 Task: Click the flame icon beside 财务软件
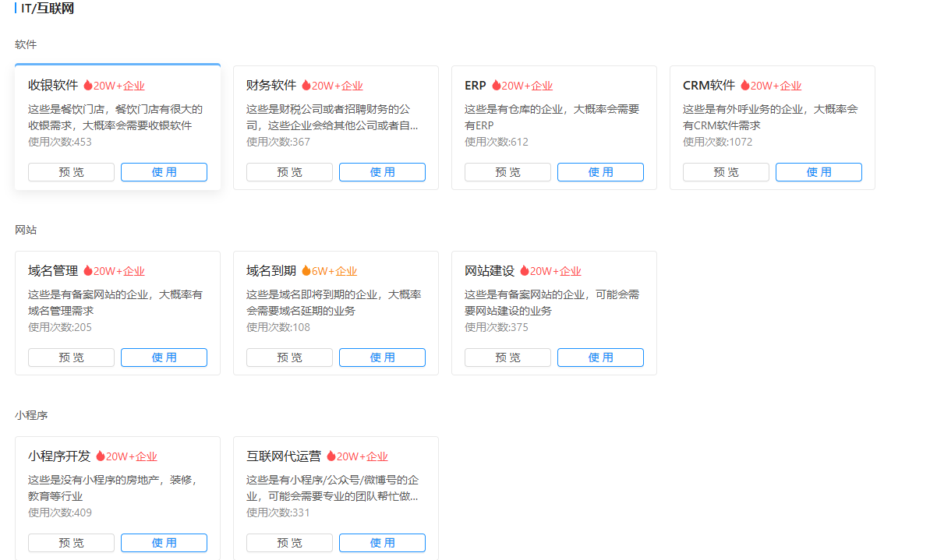pos(306,86)
